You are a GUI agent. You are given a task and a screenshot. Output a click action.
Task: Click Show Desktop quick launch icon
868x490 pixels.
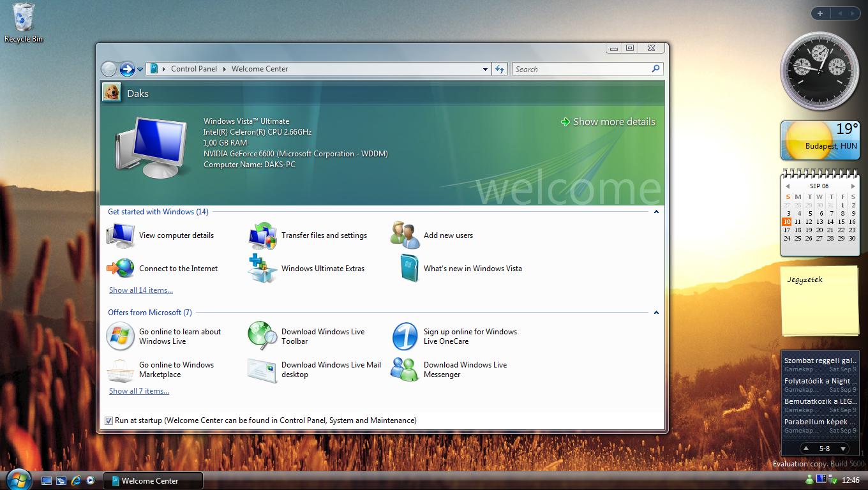[47, 480]
